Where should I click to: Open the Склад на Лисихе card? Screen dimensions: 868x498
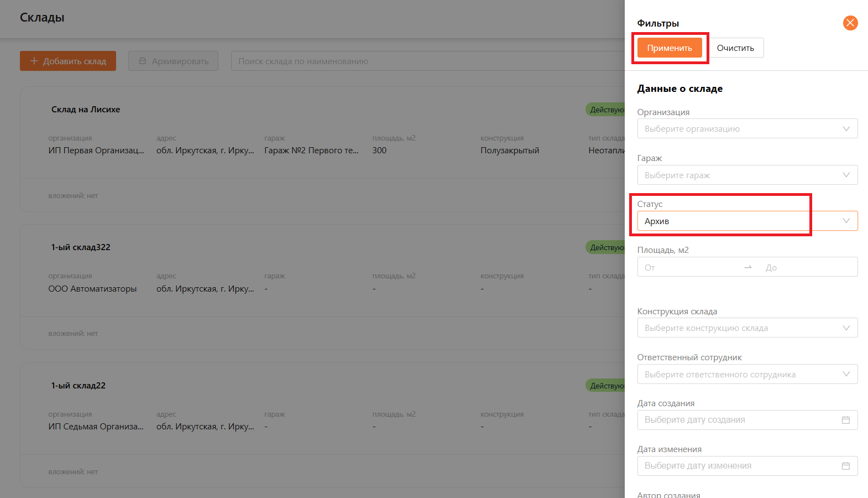[86, 110]
